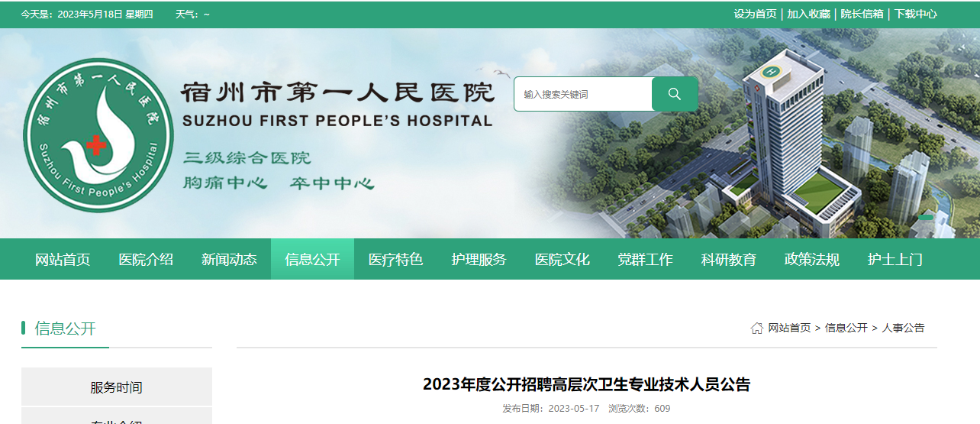The height and width of the screenshot is (424, 980).
Task: Click the 人事公告 breadcrumb link
Action: click(x=903, y=328)
